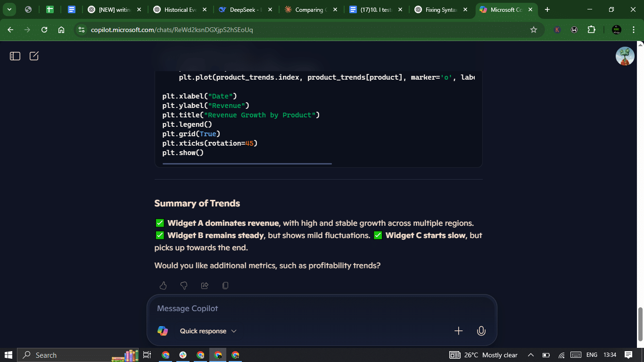Expand the Quick response mode dropdown

208,331
